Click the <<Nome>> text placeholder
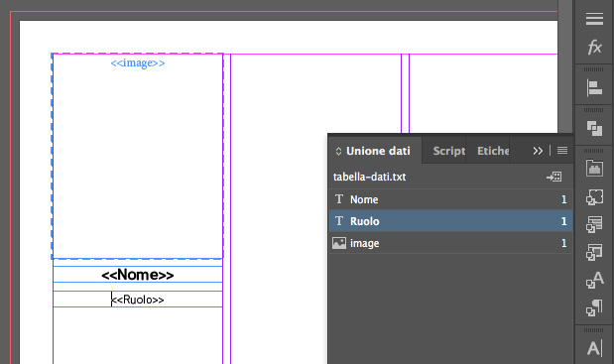614x364 pixels. (x=138, y=275)
